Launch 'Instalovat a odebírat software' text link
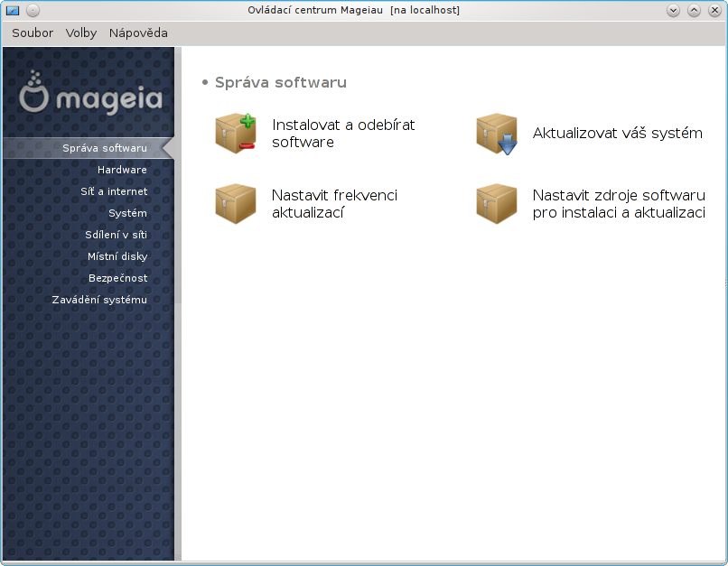 (x=343, y=133)
